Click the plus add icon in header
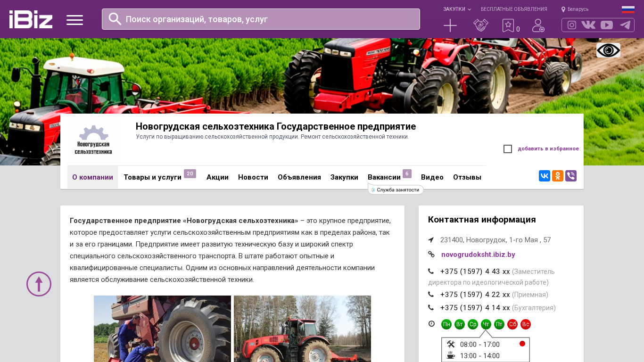Image resolution: width=644 pixels, height=362 pixels. (x=450, y=25)
